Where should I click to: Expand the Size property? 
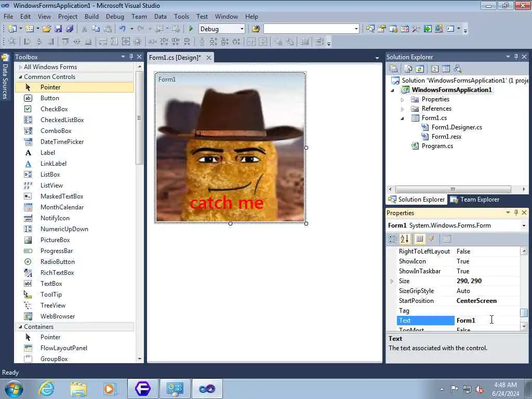392,281
